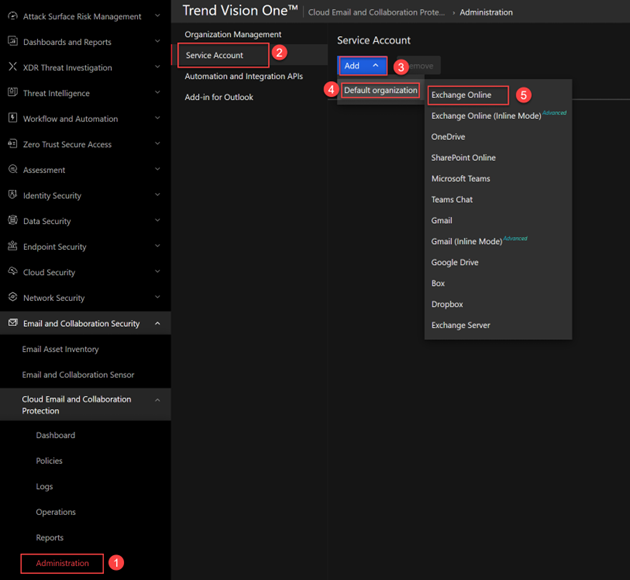This screenshot has width=630, height=580.
Task: Click the Endpoint Security sidebar icon
Action: click(13, 246)
